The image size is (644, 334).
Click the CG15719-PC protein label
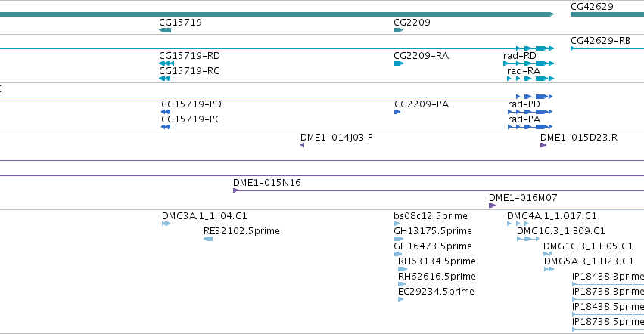191,119
